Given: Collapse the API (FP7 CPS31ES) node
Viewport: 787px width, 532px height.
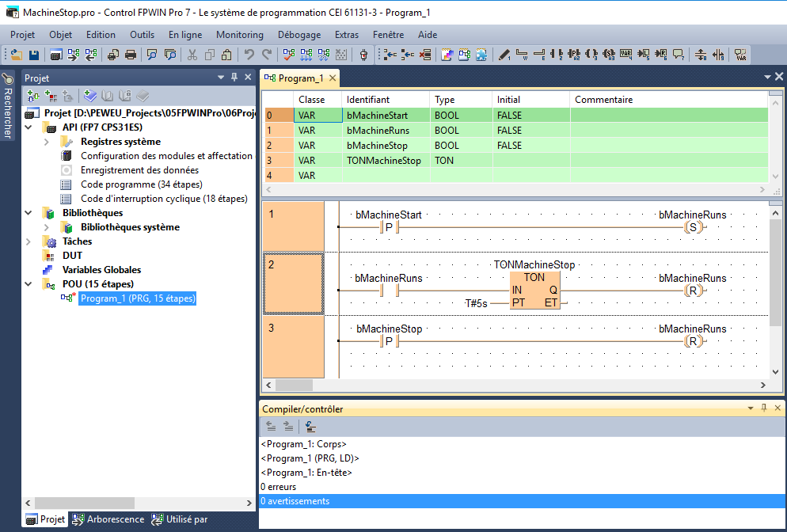Looking at the screenshot, I should point(29,127).
